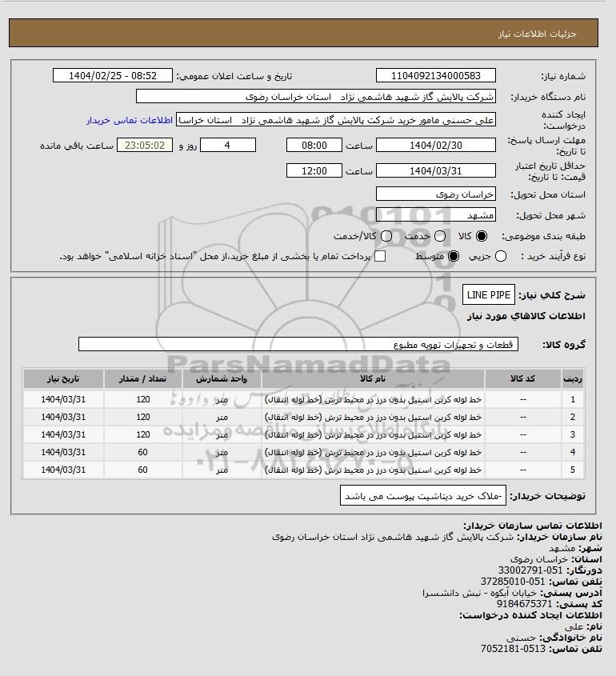The image size is (616, 676).
Task: Click the LINE PIPE description box
Action: pos(489,295)
